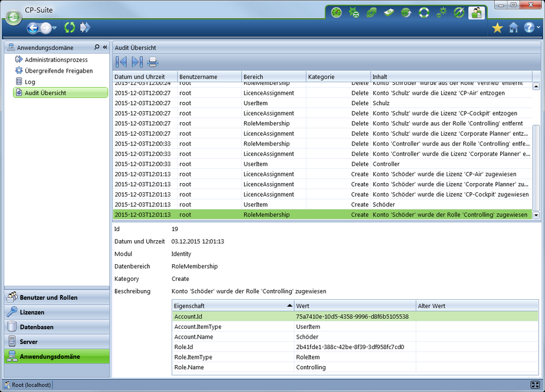
Task: Select the Account.ItemType property row
Action: coord(355,327)
